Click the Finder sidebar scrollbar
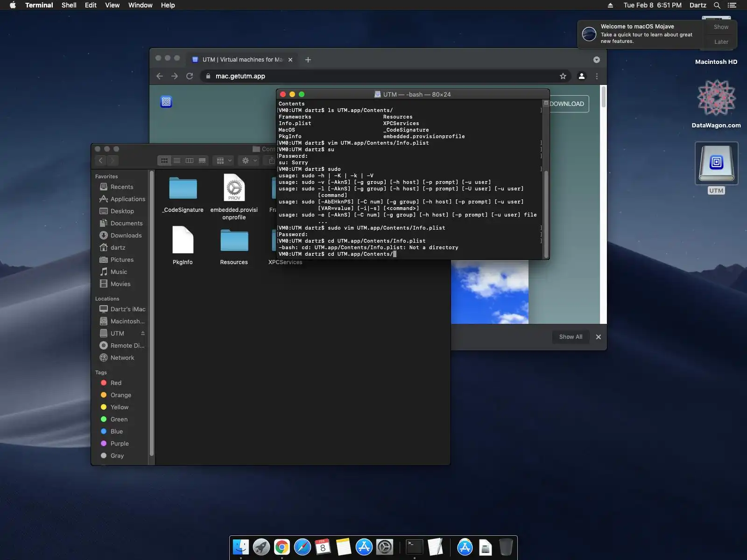 (151, 314)
